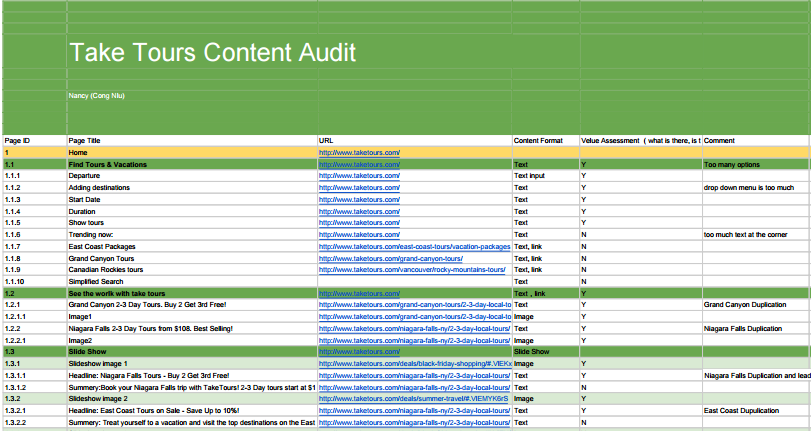Viewport: 811px width, 431px height.
Task: Open the black-friday-shopping deals link
Action: [415, 364]
